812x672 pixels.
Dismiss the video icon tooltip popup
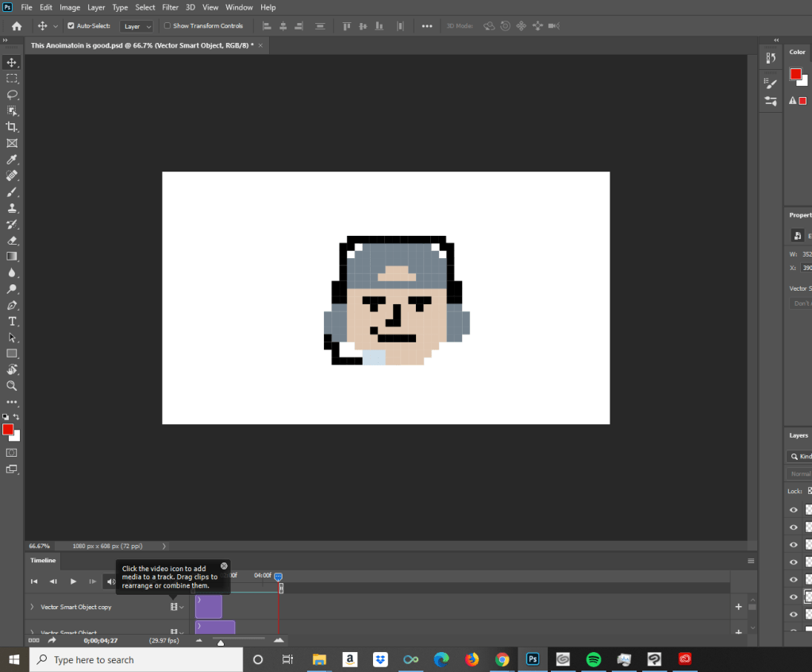224,566
